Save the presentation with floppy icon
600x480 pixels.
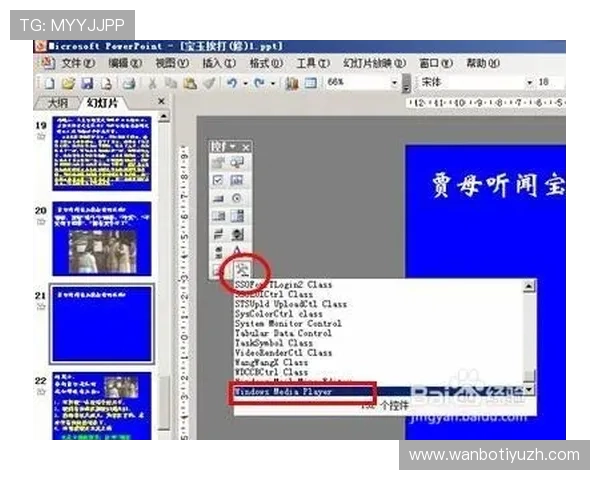[88, 83]
